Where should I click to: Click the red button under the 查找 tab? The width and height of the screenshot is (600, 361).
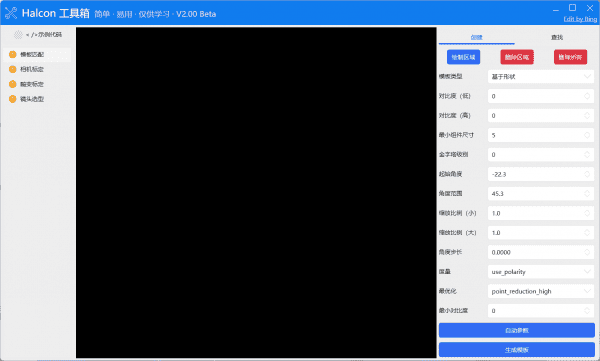point(570,57)
